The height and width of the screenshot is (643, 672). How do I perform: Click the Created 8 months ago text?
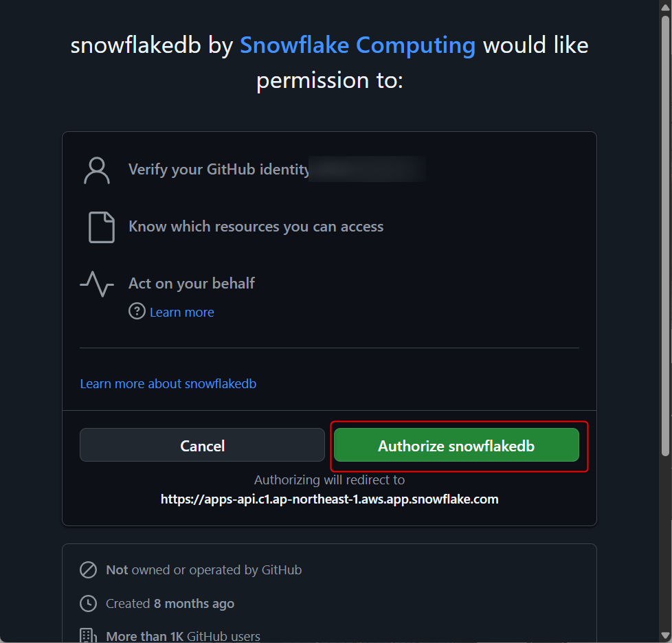[170, 604]
